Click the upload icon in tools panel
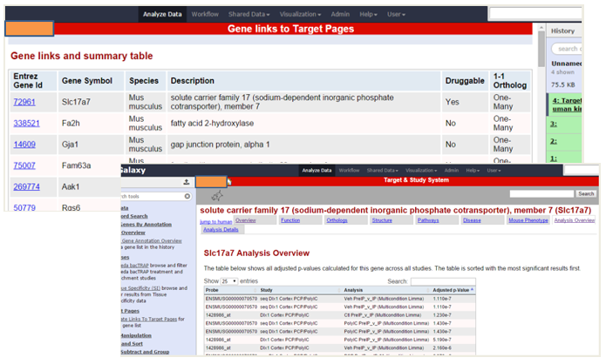This screenshot has width=606, height=364. coord(187,182)
